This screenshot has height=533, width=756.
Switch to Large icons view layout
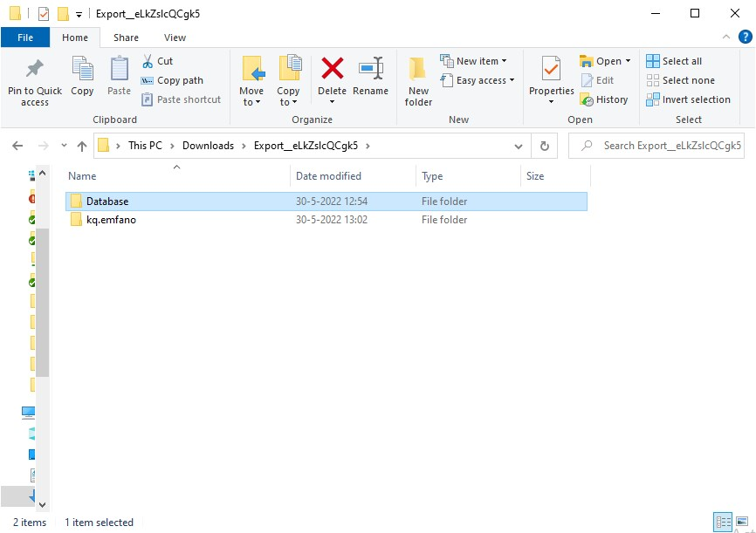click(742, 522)
